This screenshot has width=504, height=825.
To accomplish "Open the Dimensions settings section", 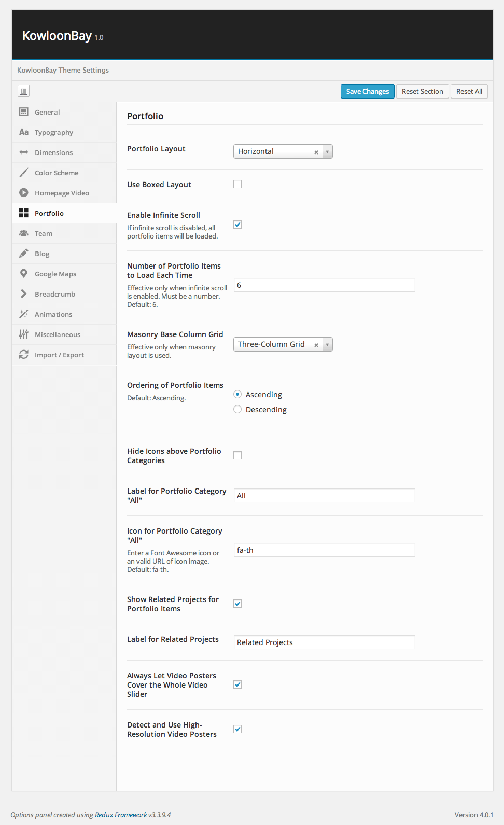I will click(x=53, y=152).
